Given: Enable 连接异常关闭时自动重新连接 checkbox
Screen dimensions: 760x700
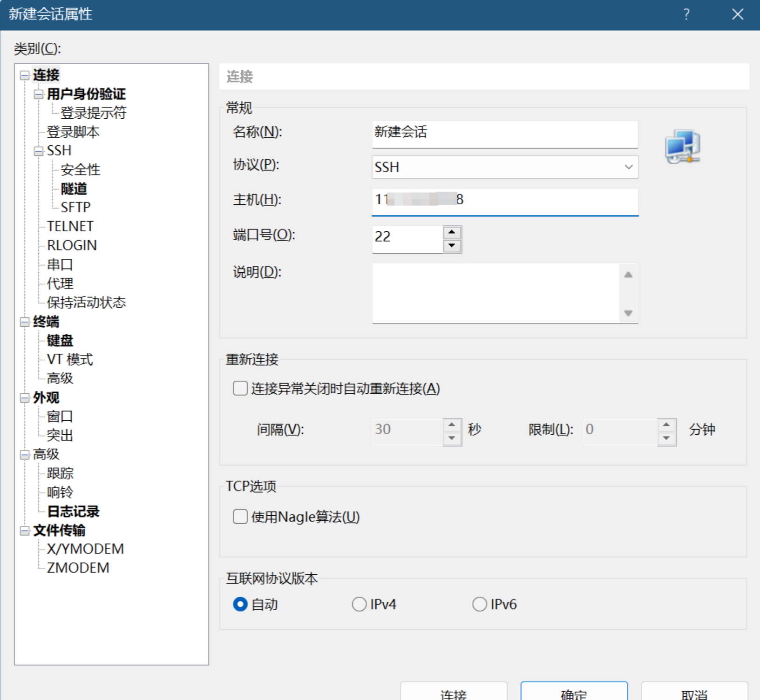Looking at the screenshot, I should coord(240,388).
